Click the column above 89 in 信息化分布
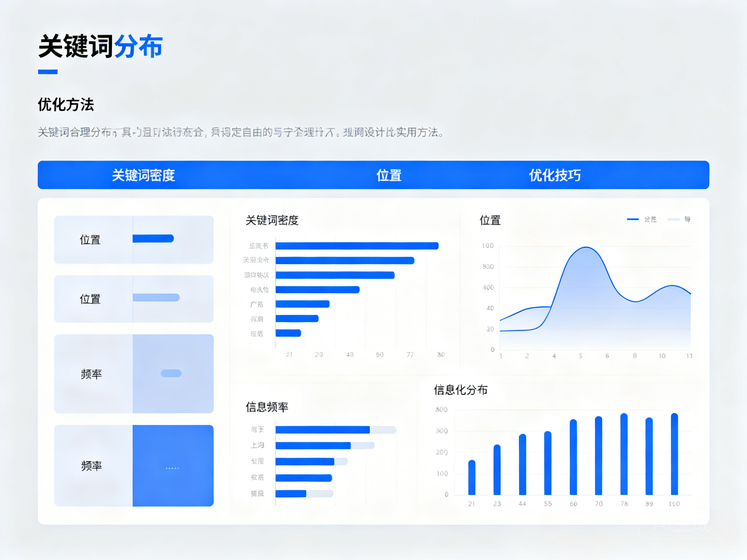This screenshot has width=747, height=560. [649, 456]
